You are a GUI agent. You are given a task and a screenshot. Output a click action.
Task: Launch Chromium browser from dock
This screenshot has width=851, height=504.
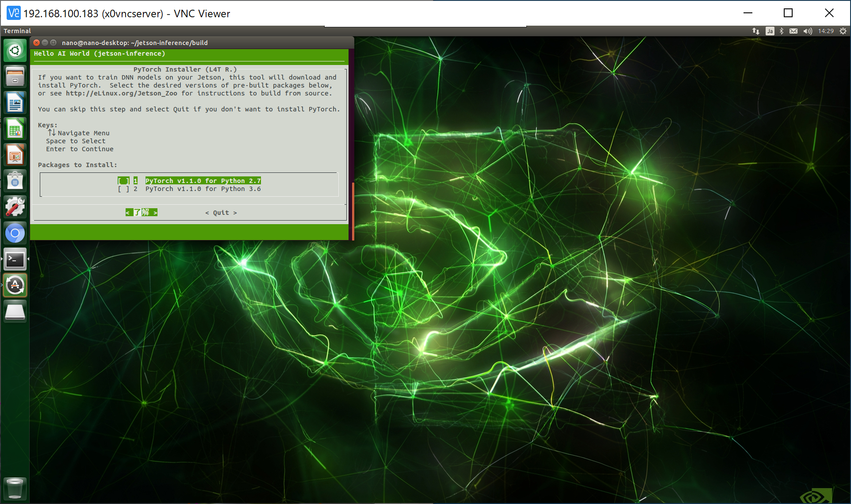coord(15,233)
